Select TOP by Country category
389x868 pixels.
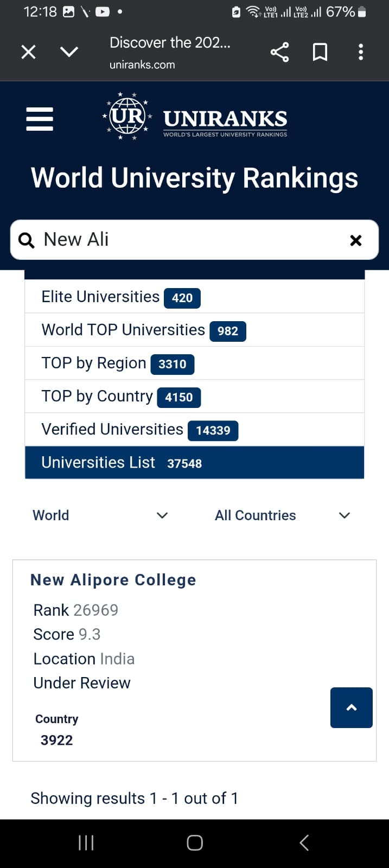point(120,397)
